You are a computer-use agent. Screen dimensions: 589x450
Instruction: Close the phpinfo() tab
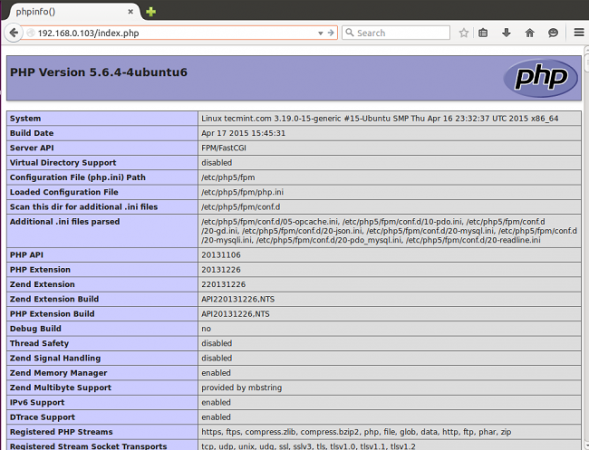[x=130, y=12]
